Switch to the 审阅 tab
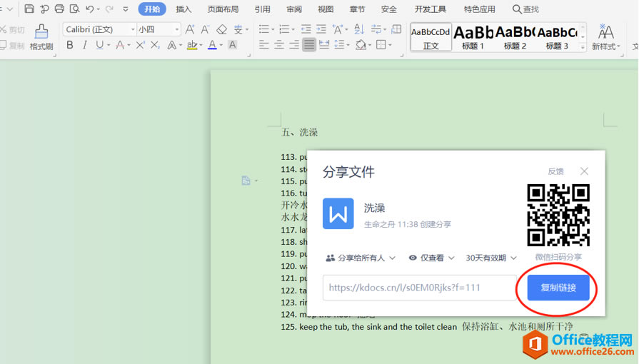Screen dimensions: 639x364 pyautogui.click(x=294, y=9)
